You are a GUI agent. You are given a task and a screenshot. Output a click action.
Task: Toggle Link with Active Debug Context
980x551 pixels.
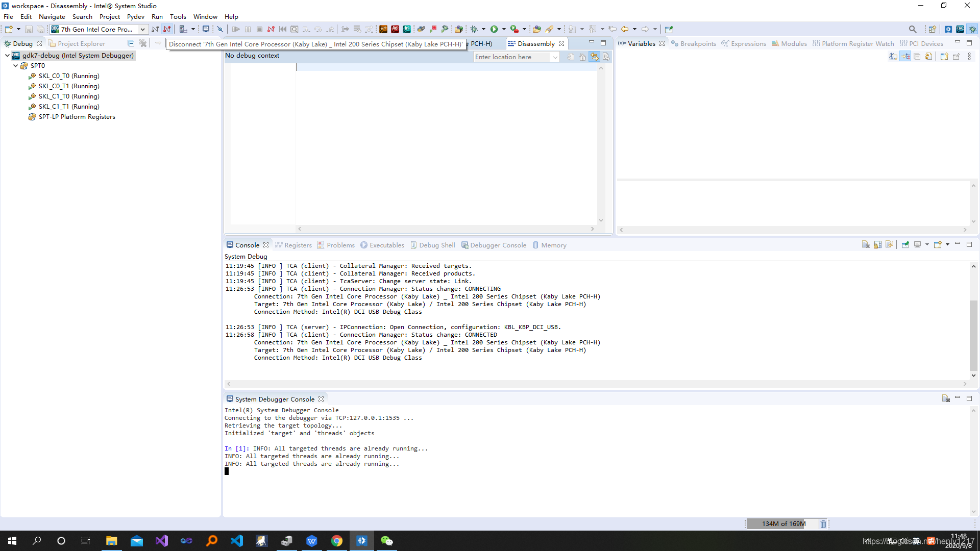coord(595,57)
